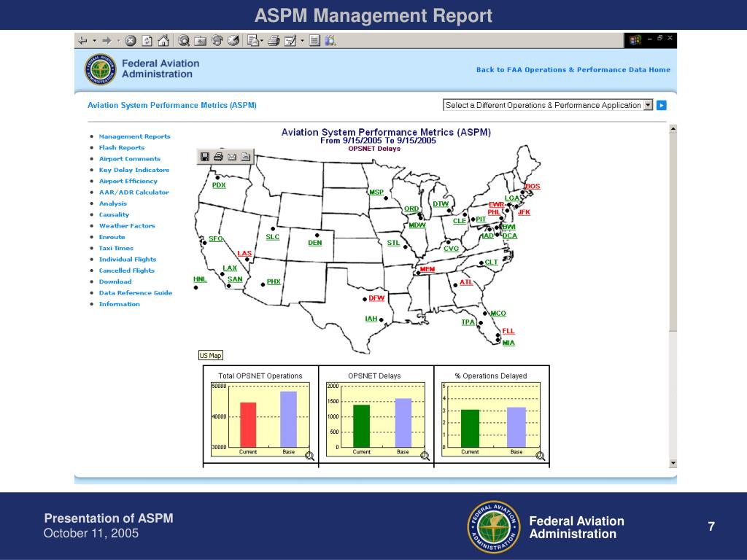The width and height of the screenshot is (747, 560).
Task: Stop page loading with the X icon
Action: pyautogui.click(x=131, y=41)
